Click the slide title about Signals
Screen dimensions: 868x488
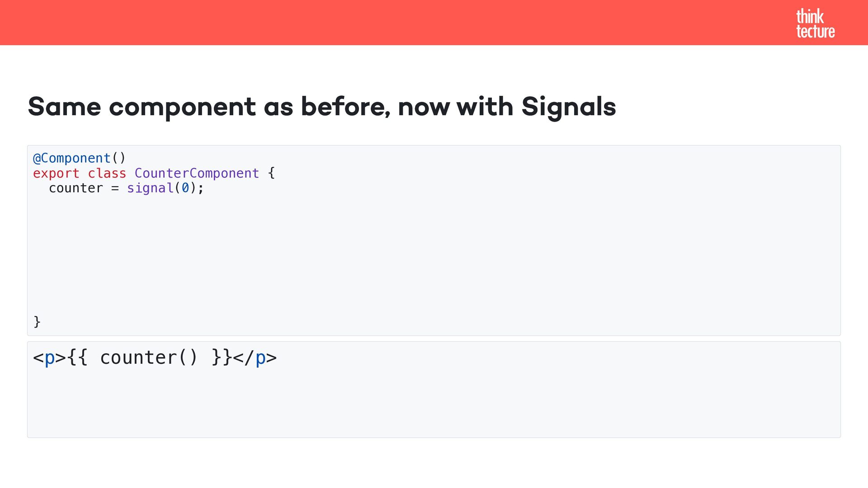(x=321, y=107)
